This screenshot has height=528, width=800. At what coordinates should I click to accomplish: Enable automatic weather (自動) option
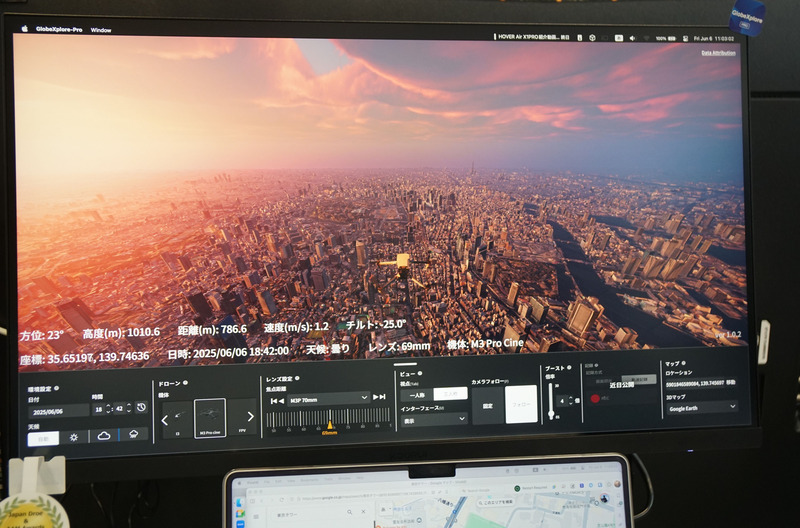tap(43, 437)
